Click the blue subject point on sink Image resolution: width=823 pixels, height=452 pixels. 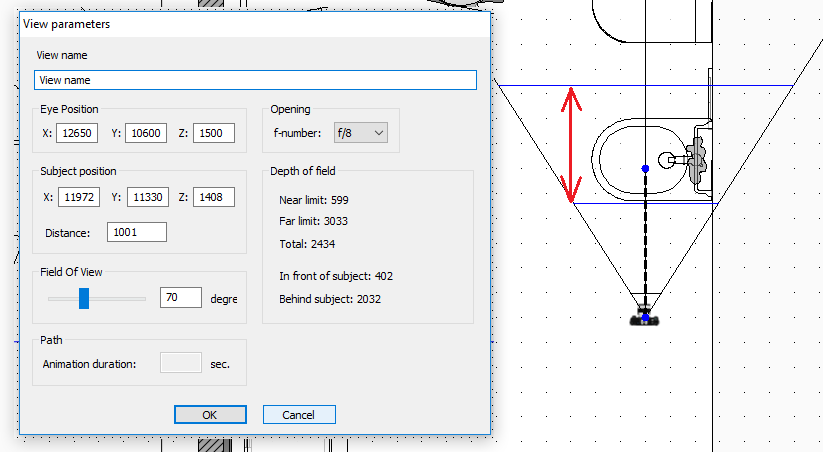[x=645, y=169]
